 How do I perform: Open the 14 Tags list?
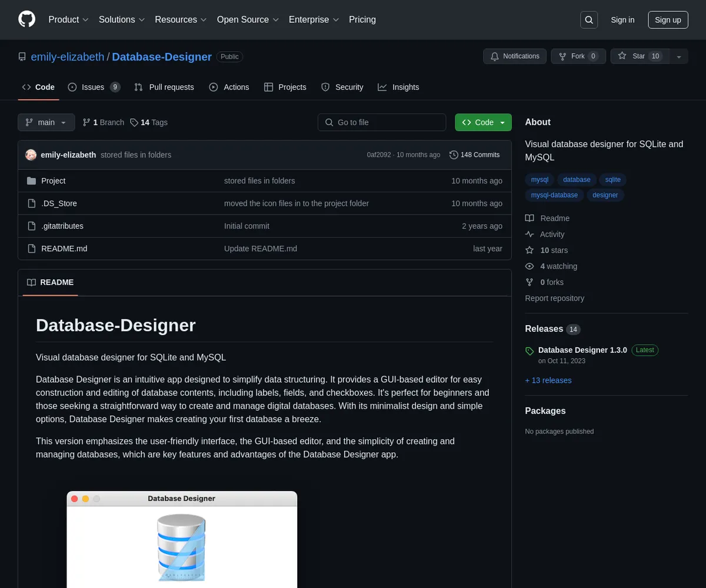(x=149, y=122)
